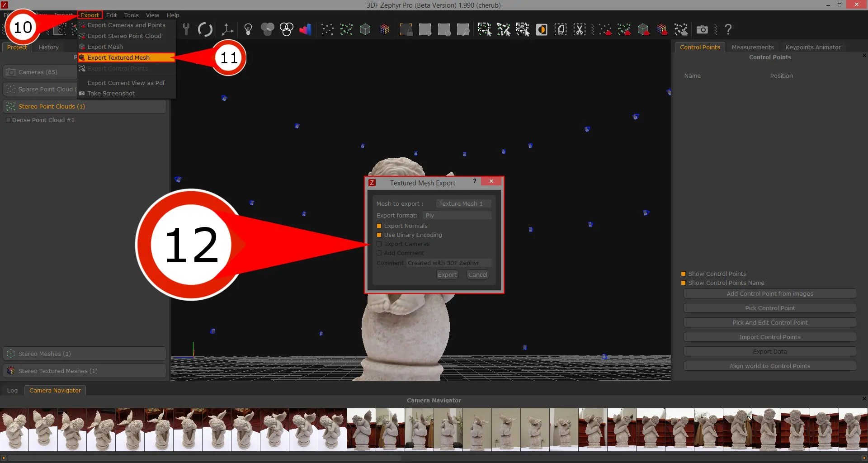This screenshot has height=463, width=868.
Task: Open the camera screenshot tool on the toolbar
Action: (703, 29)
